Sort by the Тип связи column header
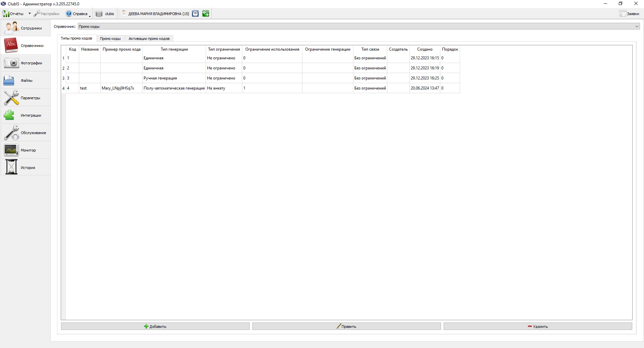This screenshot has width=644, height=348. tap(370, 49)
